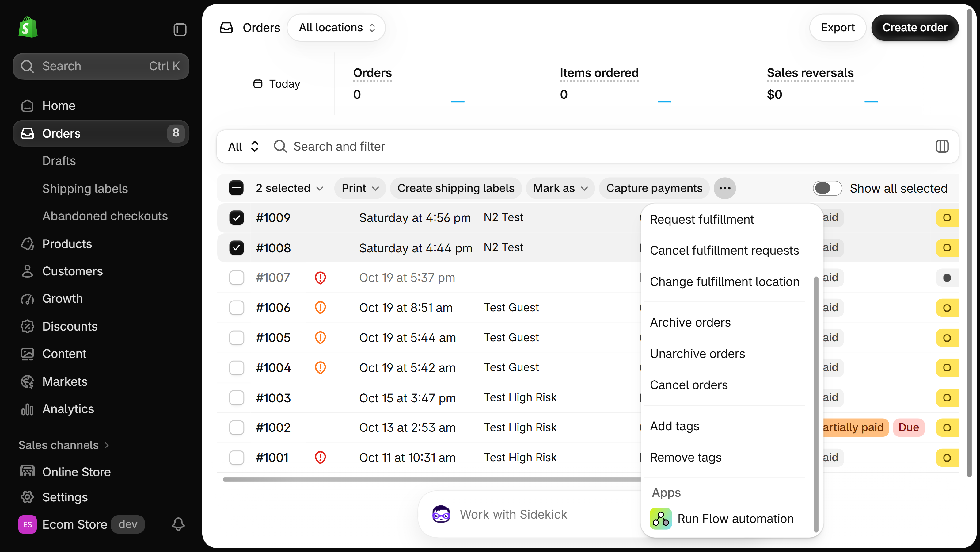
Task: Click the orange risk icon on order #1006
Action: [x=320, y=307]
